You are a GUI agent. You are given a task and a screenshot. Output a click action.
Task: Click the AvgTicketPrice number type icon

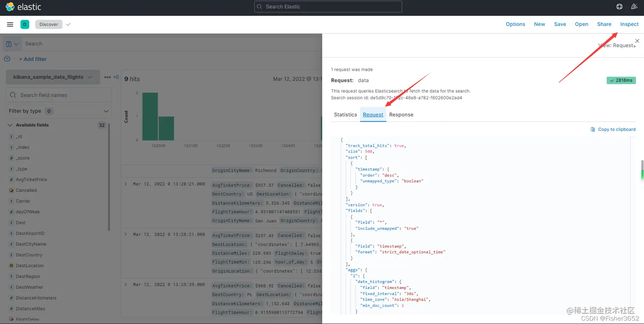point(11,179)
